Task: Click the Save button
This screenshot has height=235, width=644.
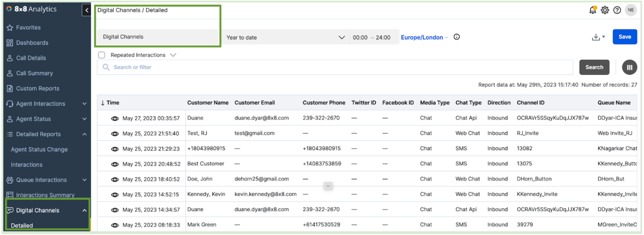Action: [625, 37]
